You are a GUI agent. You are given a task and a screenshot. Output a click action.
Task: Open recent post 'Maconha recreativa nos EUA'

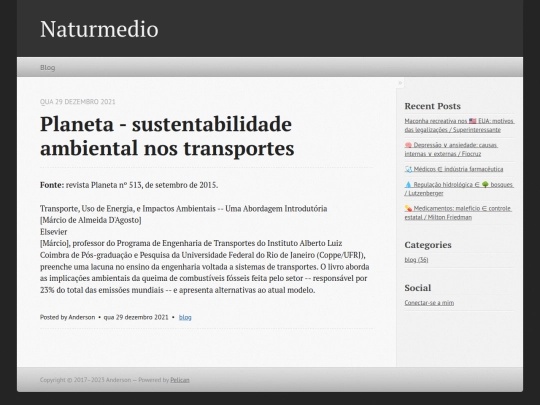pos(459,125)
